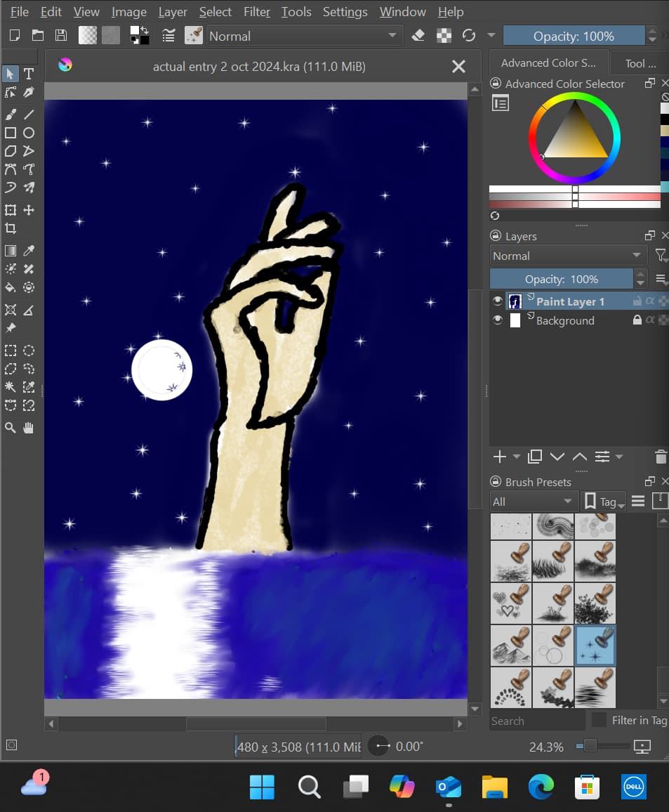669x812 pixels.
Task: Select the Gradient tool
Action: tap(11, 251)
